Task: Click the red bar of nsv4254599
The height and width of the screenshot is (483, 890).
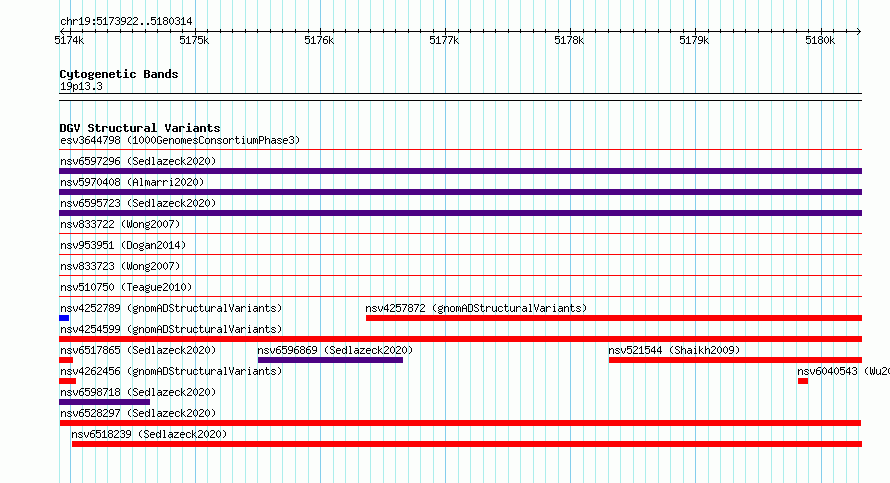Action: point(460,339)
